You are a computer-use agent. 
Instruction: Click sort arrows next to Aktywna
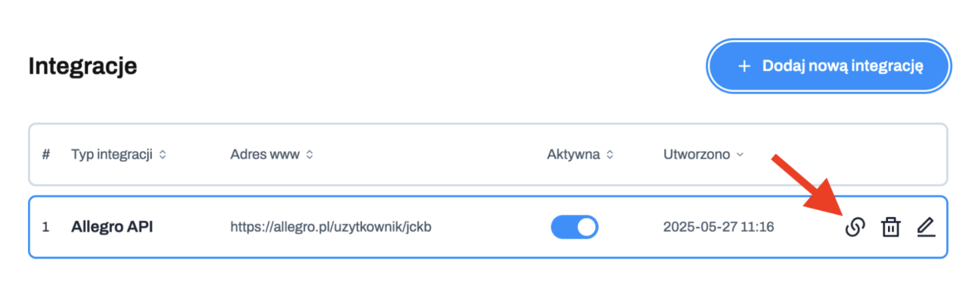click(609, 155)
